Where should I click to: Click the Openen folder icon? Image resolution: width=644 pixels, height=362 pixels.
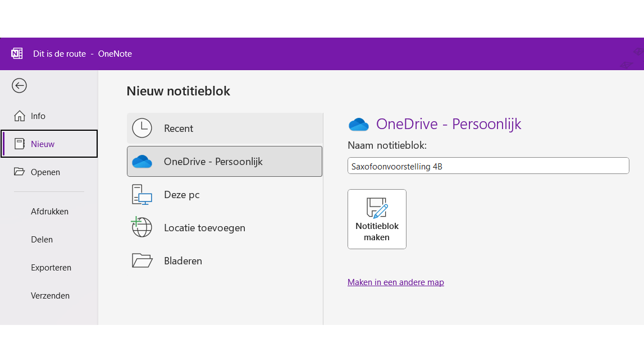pyautogui.click(x=20, y=172)
